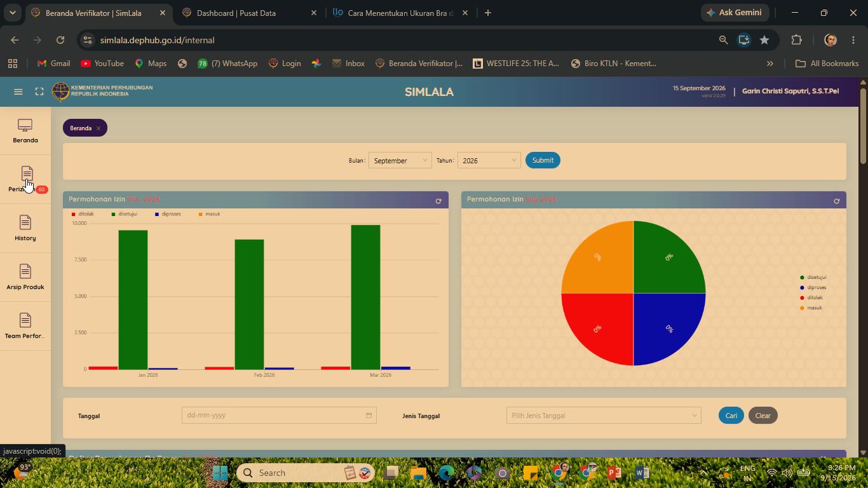Click the blue slice of pie chart
868x488 pixels.
tap(667, 327)
